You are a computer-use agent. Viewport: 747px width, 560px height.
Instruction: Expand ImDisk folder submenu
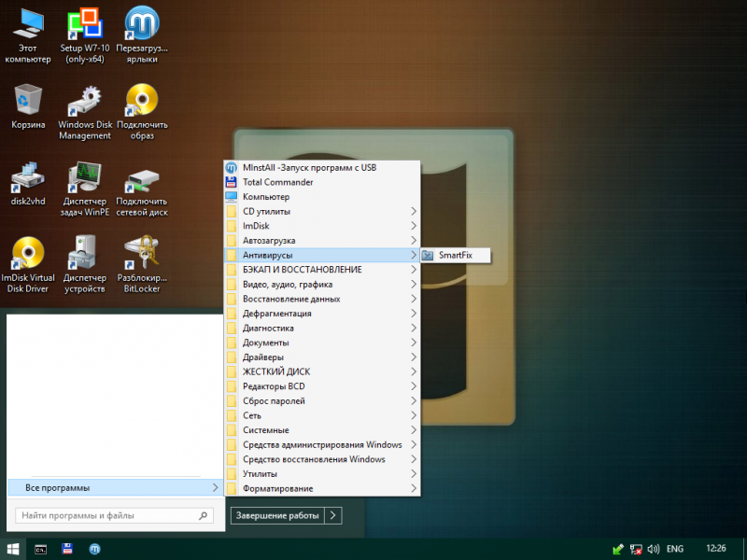(322, 226)
